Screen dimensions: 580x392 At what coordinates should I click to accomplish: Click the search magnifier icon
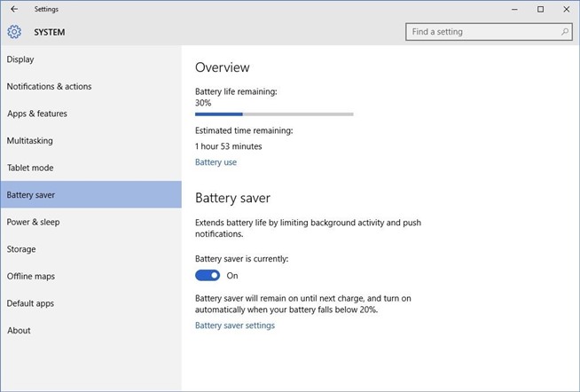pos(565,32)
